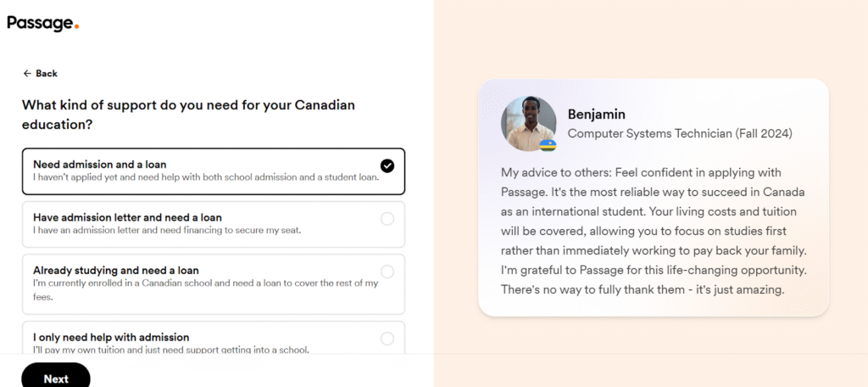Click Benjamin's profile photo

click(x=529, y=124)
